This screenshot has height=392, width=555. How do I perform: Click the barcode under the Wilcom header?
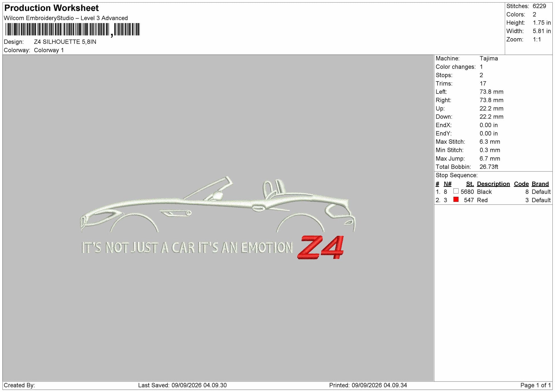coord(72,29)
